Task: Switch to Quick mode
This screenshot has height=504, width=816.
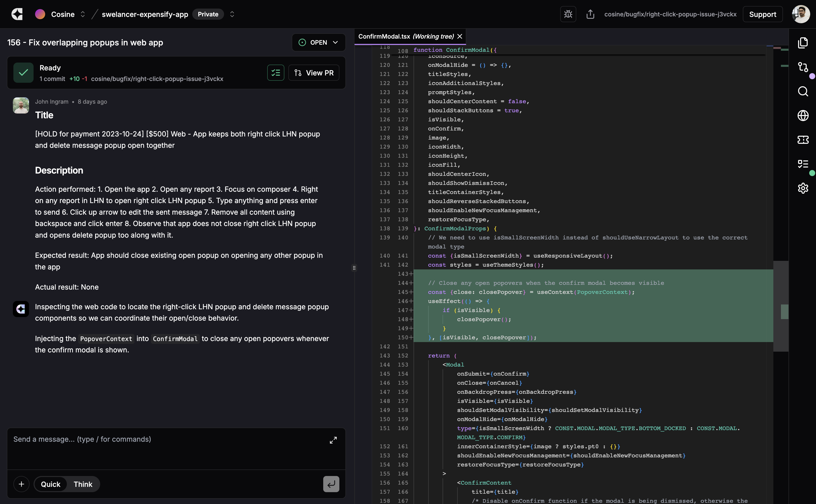Action: point(51,484)
